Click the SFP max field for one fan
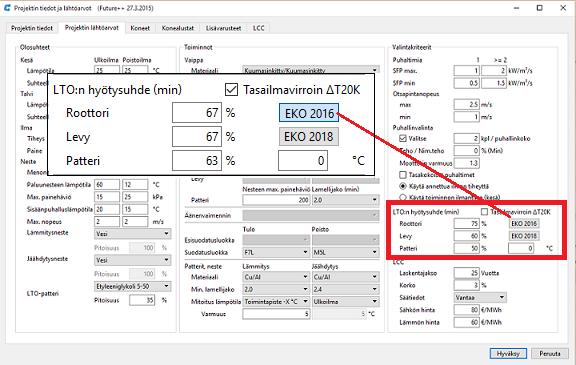 [467, 71]
